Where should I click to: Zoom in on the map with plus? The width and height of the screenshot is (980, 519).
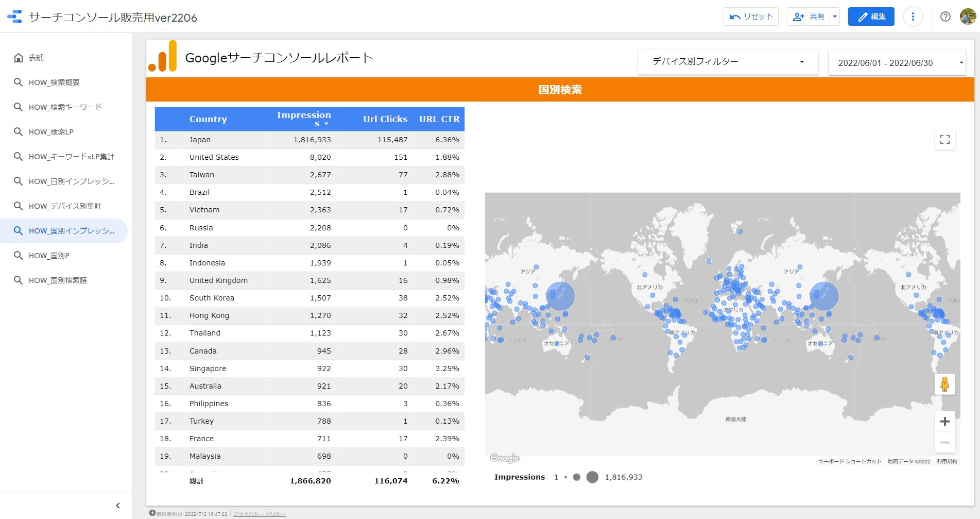(944, 422)
